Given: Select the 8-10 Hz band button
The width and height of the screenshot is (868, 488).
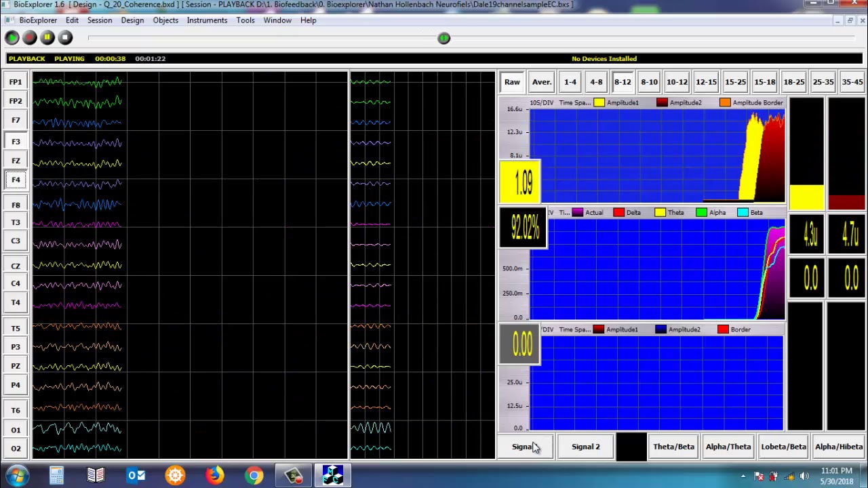Looking at the screenshot, I should [650, 82].
